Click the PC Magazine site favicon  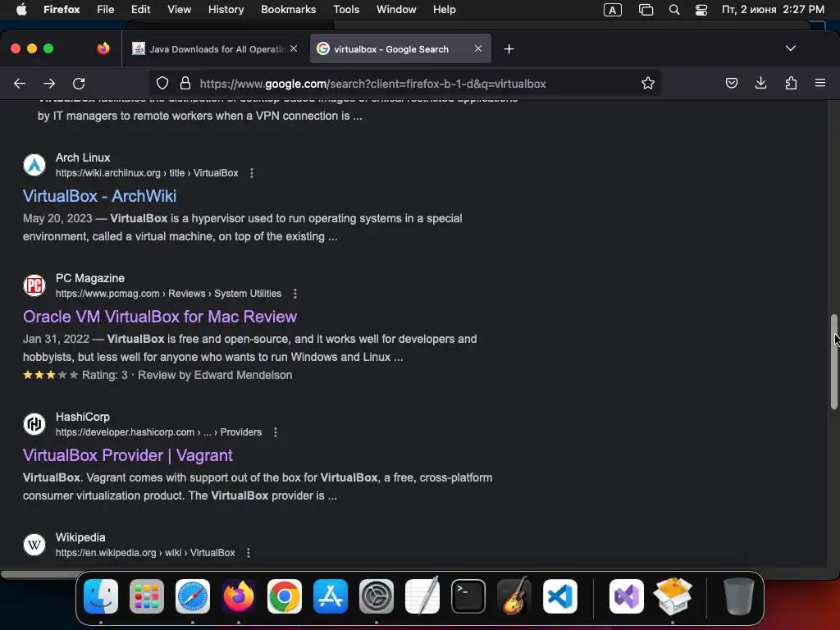pos(34,285)
